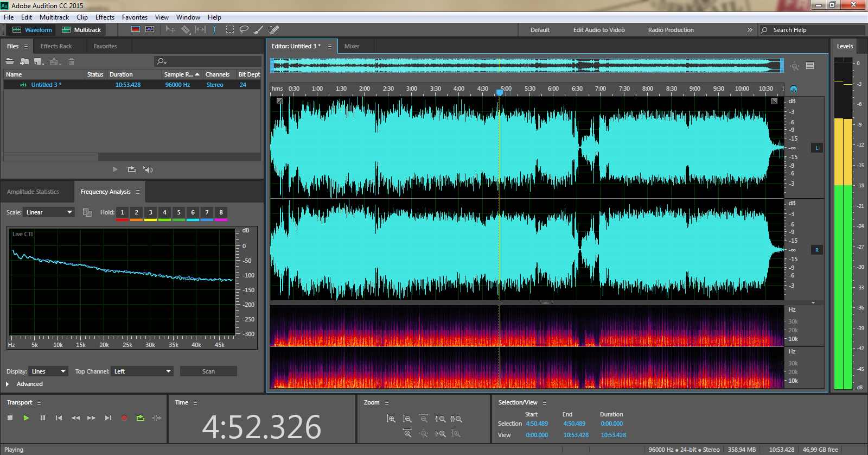Open the Effects menu
This screenshot has height=455, width=868.
coord(105,17)
